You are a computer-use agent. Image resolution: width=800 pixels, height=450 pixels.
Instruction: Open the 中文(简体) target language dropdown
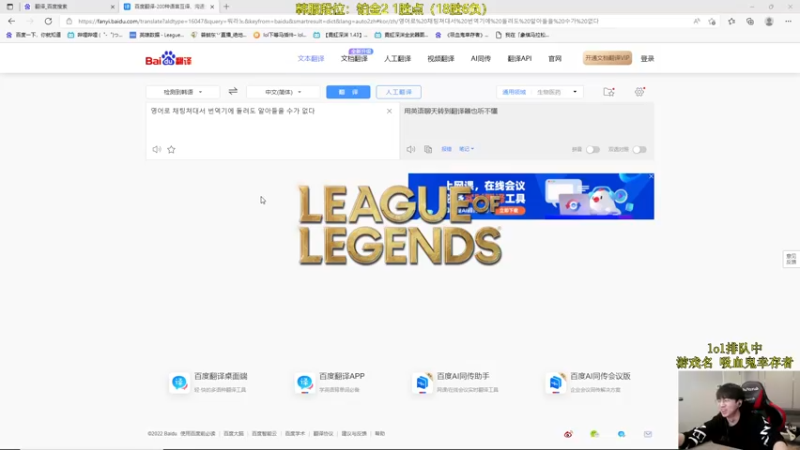click(283, 92)
